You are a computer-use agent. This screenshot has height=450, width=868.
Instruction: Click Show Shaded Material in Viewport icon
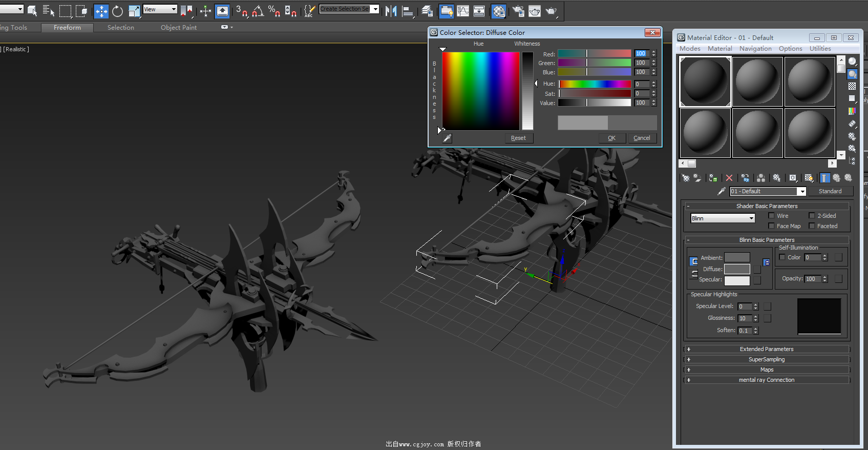[x=809, y=178]
